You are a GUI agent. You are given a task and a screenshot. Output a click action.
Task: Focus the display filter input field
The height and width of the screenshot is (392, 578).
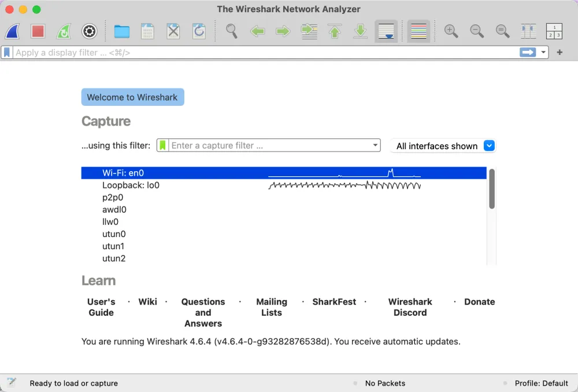266,53
